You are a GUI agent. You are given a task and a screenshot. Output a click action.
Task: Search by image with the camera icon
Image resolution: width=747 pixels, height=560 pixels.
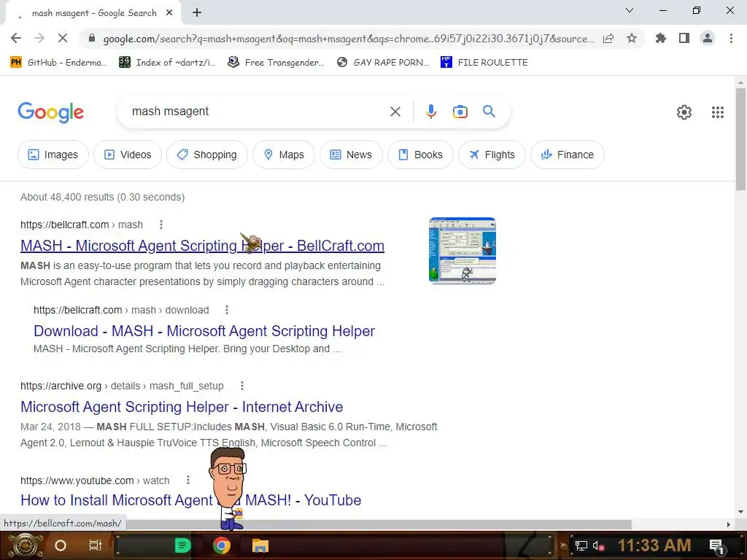[x=460, y=112]
